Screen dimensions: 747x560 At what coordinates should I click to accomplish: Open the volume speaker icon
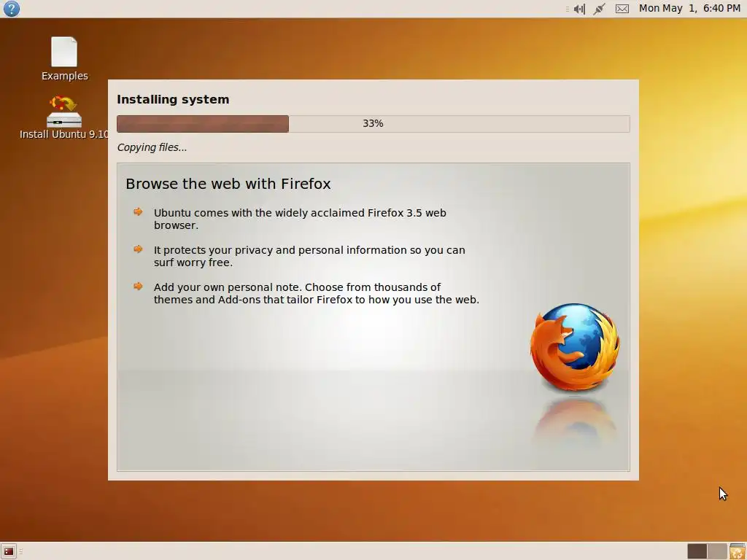click(579, 9)
